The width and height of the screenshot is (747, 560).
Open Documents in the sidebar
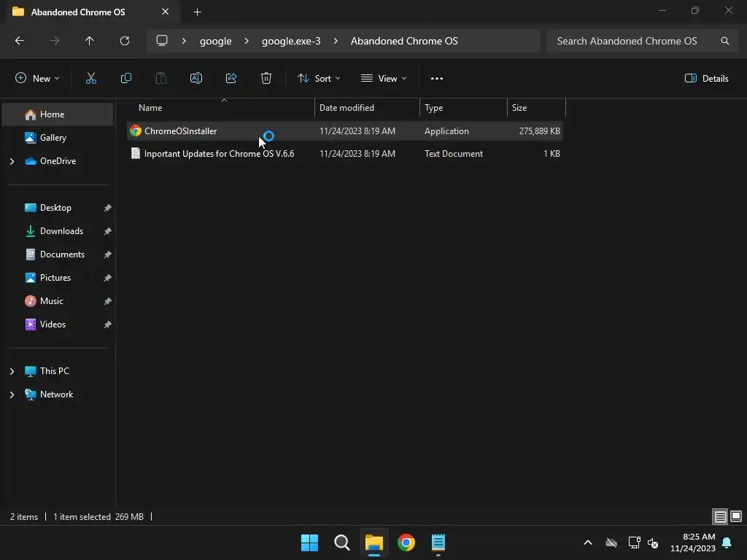point(58,254)
